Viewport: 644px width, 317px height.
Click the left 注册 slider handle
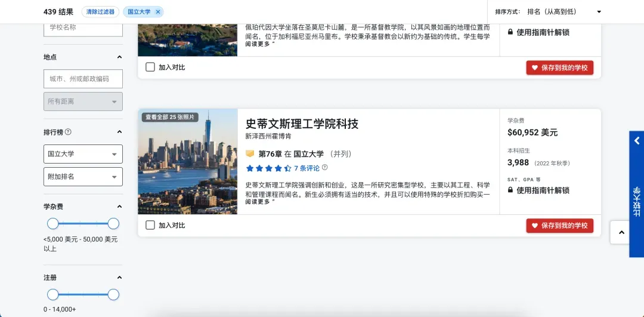tap(53, 294)
